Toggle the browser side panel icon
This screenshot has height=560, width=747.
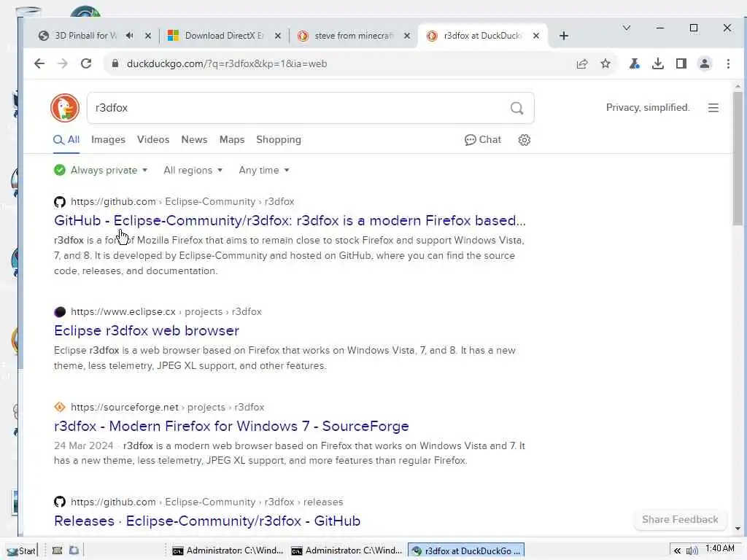coord(681,64)
